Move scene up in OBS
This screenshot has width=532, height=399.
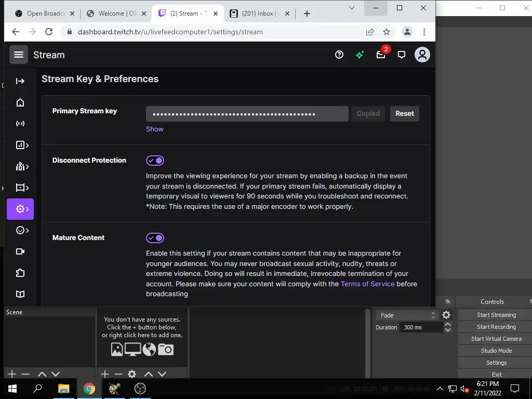42,374
